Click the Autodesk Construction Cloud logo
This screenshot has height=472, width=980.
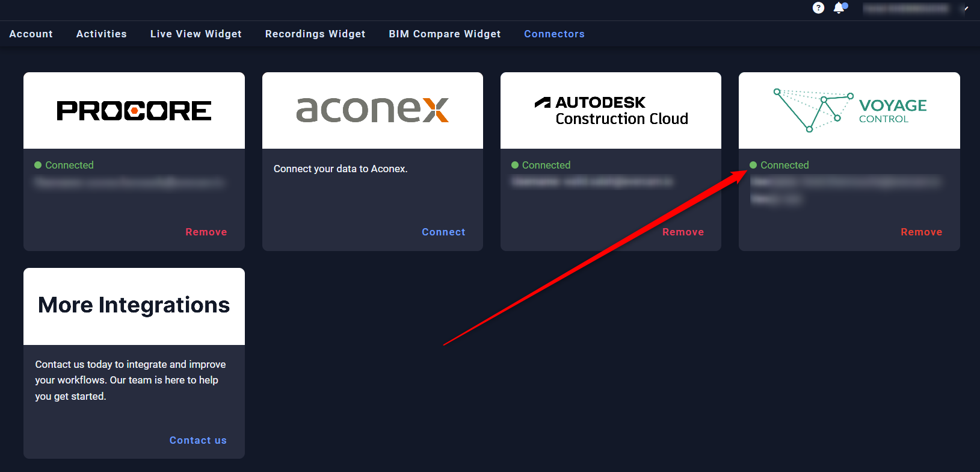click(x=611, y=111)
